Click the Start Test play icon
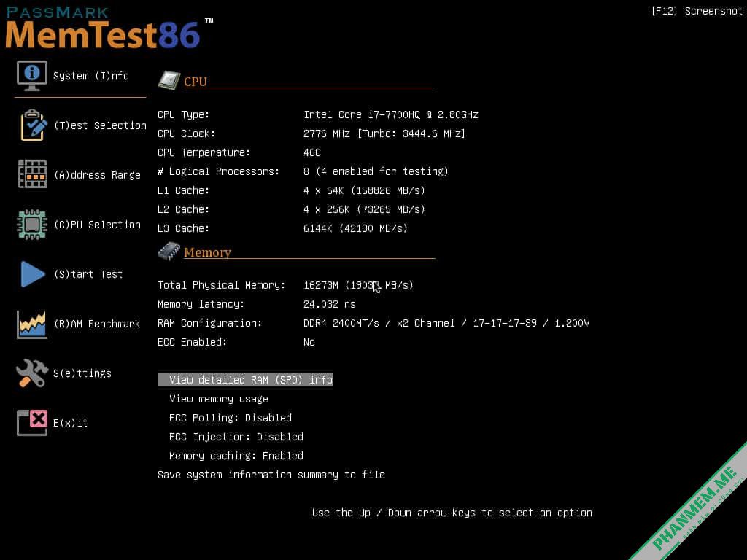This screenshot has width=747, height=560. point(33,274)
